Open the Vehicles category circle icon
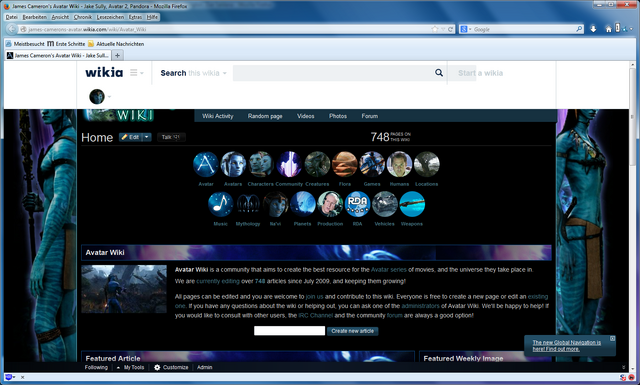Viewport: 640px width, 385px height. [x=384, y=204]
